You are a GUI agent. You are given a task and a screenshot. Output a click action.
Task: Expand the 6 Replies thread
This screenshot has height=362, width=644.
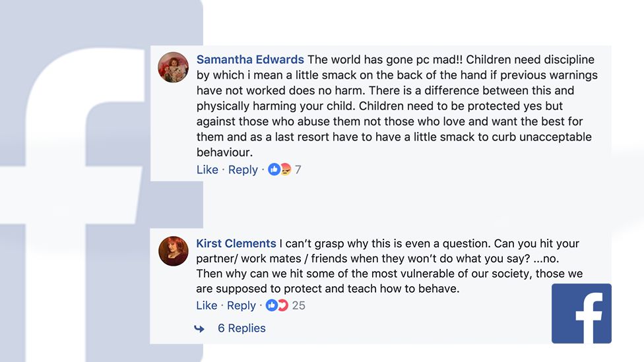pos(241,328)
